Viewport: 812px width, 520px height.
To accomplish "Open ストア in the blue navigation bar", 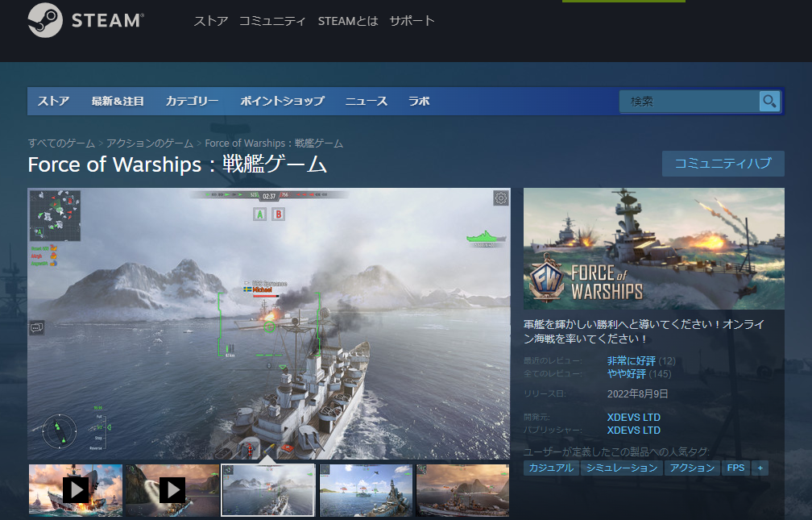I will (53, 101).
